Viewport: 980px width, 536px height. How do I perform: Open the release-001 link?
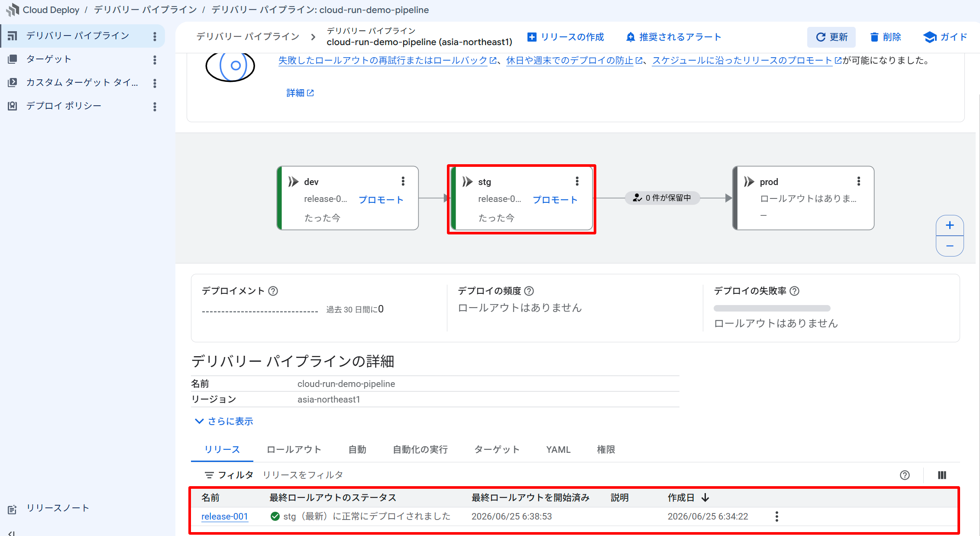(225, 517)
